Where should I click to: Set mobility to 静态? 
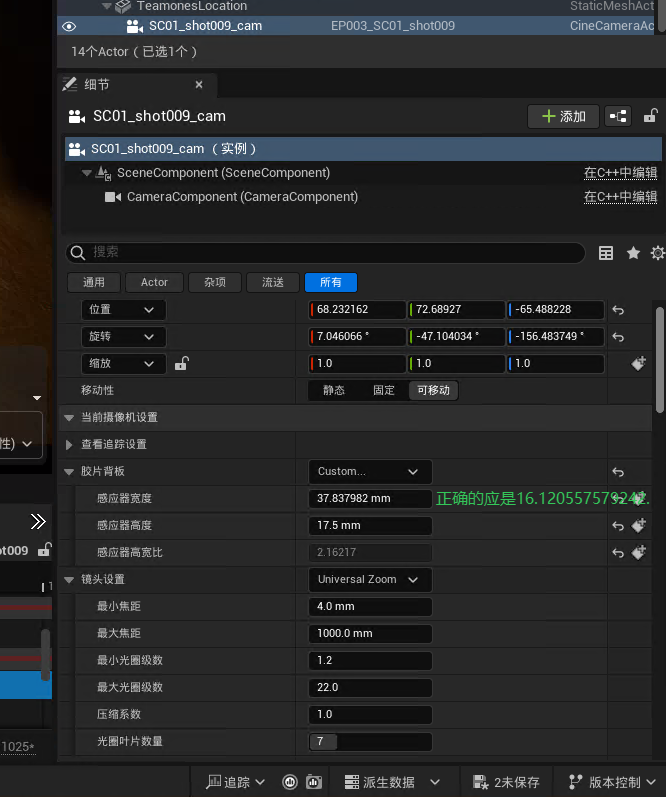[334, 390]
